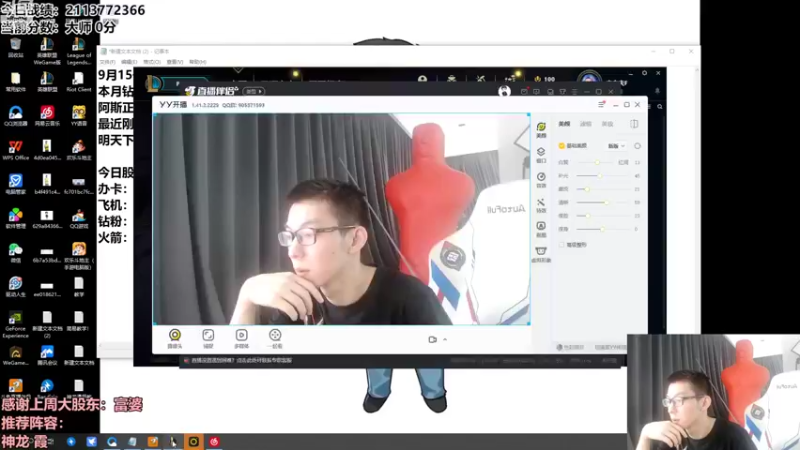Open the League of Legends desktop shortcut
Screen dimensions: 800x450
(79, 51)
